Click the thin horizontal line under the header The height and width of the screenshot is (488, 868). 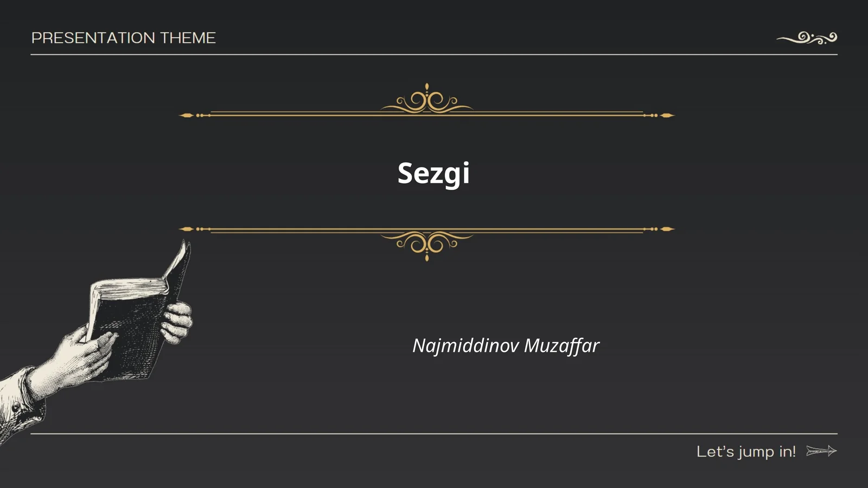click(x=434, y=55)
